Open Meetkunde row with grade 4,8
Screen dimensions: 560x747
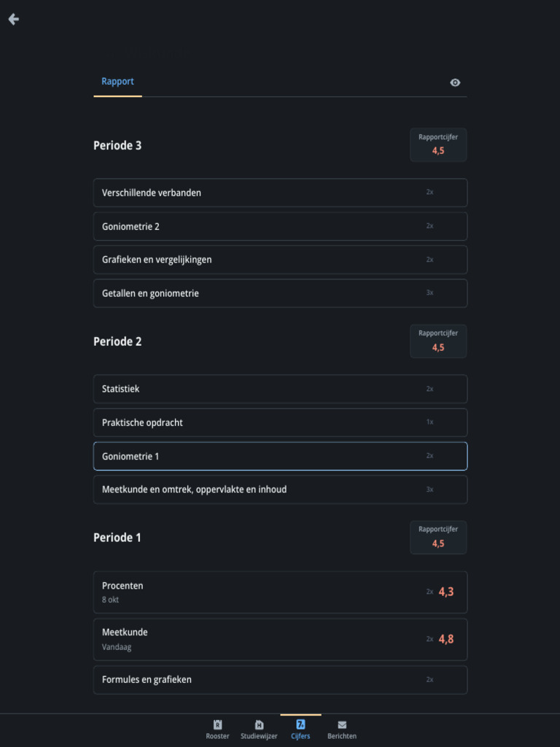(280, 639)
